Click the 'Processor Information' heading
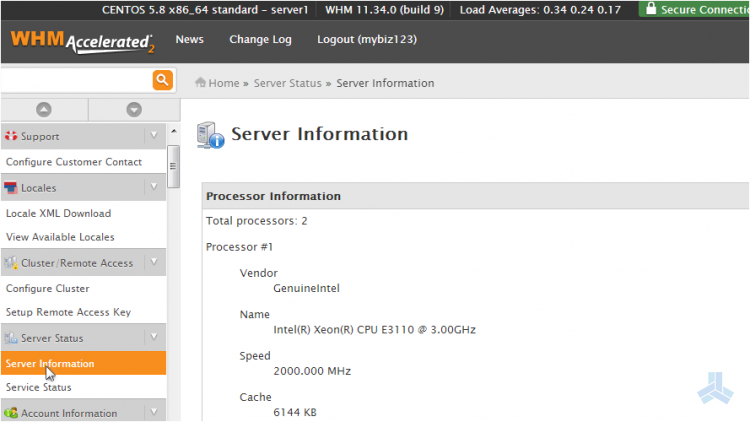 click(x=273, y=196)
